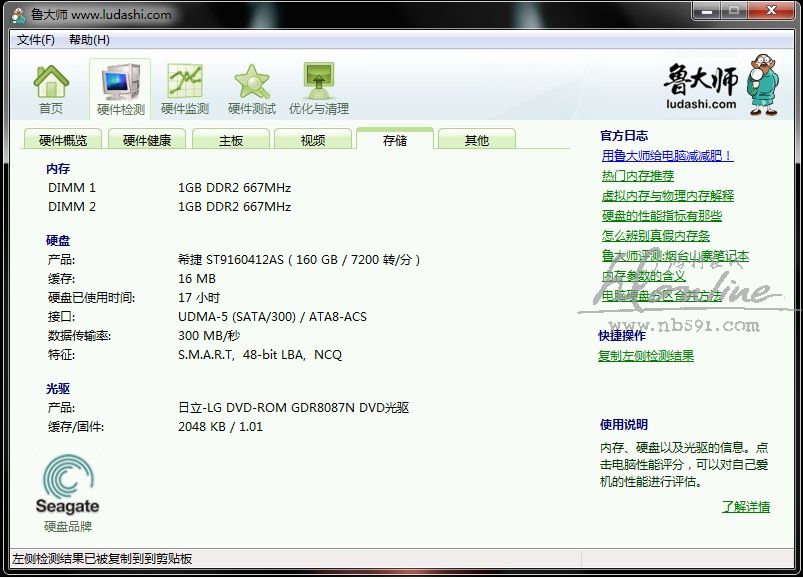Screen dimensions: 803x579
Task: Click DIMM 1 value 1GB DDR2 667MHz
Action: (235, 188)
